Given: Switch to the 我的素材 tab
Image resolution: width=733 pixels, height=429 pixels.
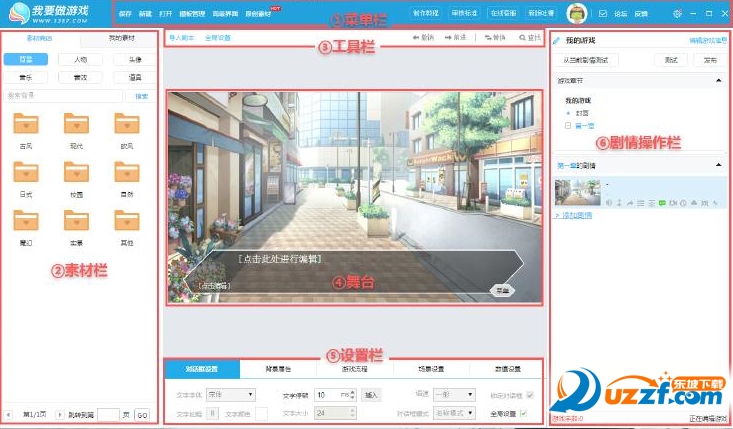Looking at the screenshot, I should [x=122, y=38].
